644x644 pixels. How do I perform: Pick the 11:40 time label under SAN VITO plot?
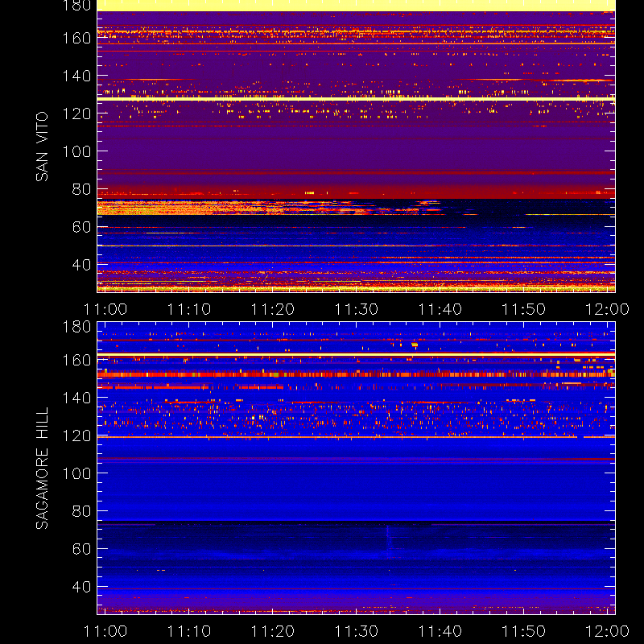click(x=440, y=309)
